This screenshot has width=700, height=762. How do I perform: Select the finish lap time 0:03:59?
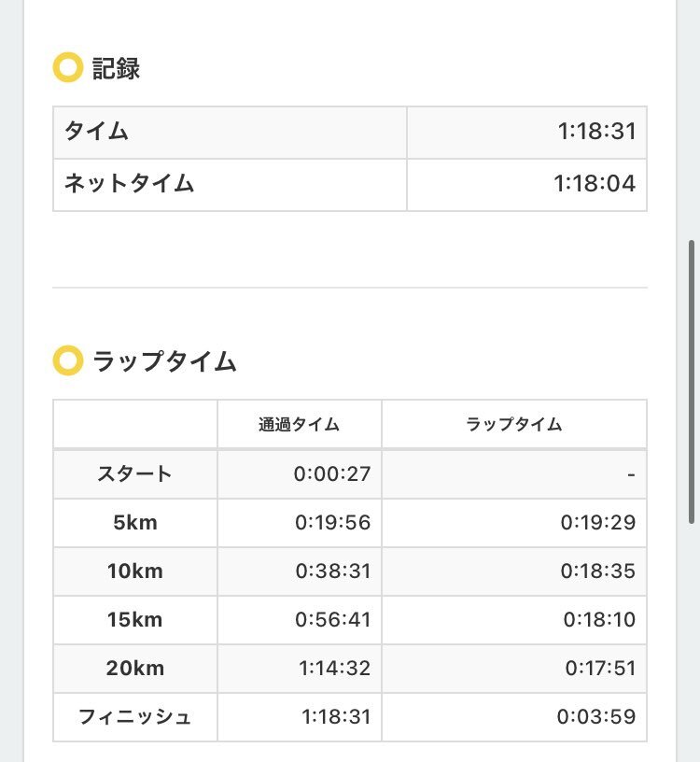pos(596,717)
